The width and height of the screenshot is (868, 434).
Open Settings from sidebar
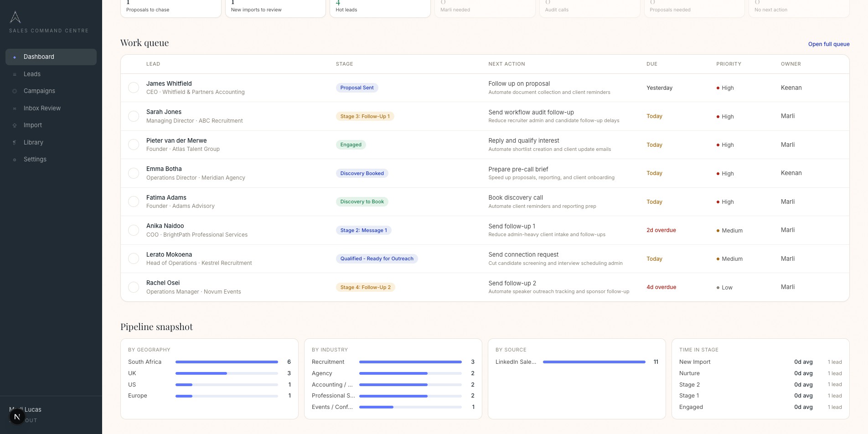tap(51, 160)
